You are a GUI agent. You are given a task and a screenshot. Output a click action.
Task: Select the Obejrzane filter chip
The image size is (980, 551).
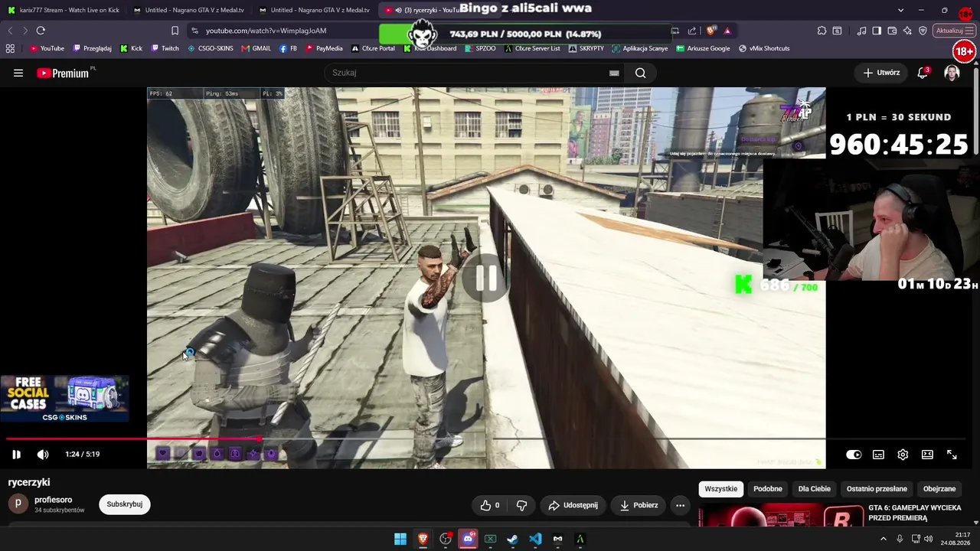coord(939,489)
